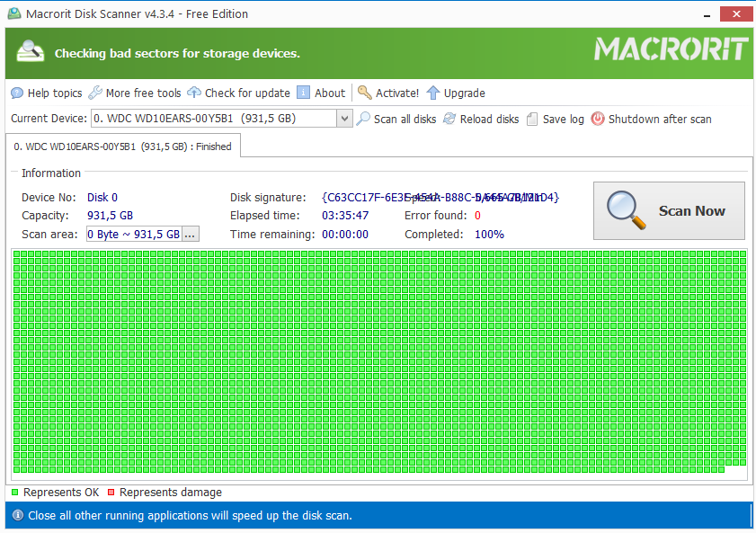Image resolution: width=756 pixels, height=533 pixels.
Task: Click the Capacity value 931,5 GB
Action: click(x=110, y=216)
